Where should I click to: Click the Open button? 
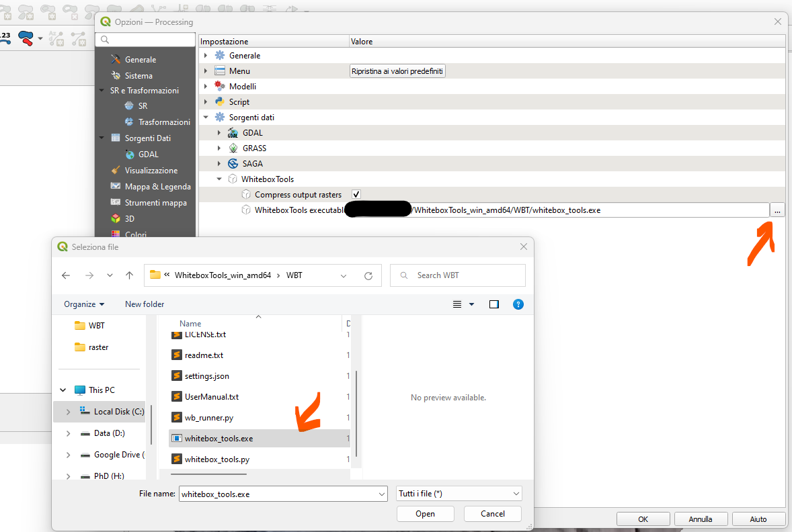point(425,513)
